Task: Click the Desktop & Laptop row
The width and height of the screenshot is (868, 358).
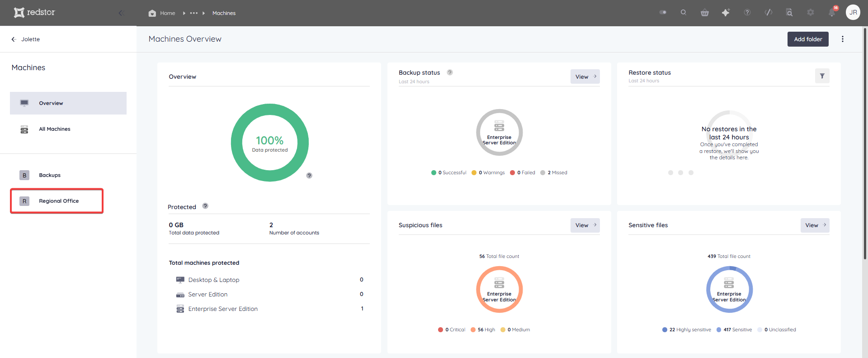Action: (x=269, y=280)
